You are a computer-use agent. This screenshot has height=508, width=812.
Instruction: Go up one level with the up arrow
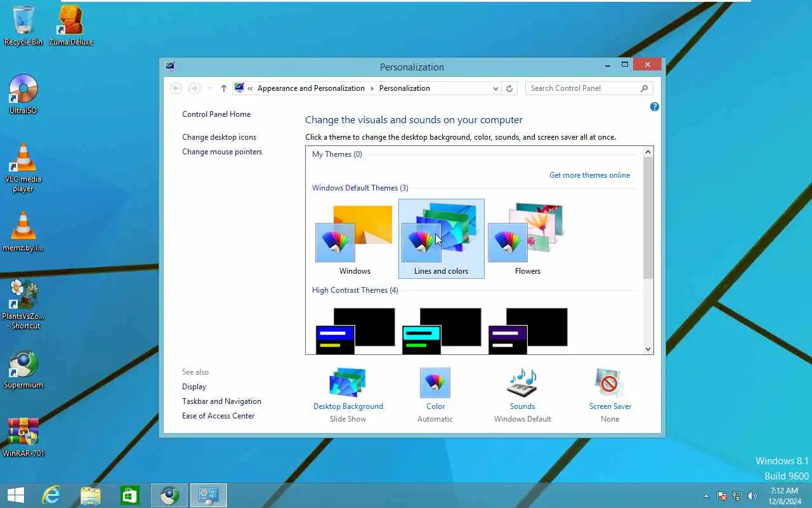click(223, 88)
